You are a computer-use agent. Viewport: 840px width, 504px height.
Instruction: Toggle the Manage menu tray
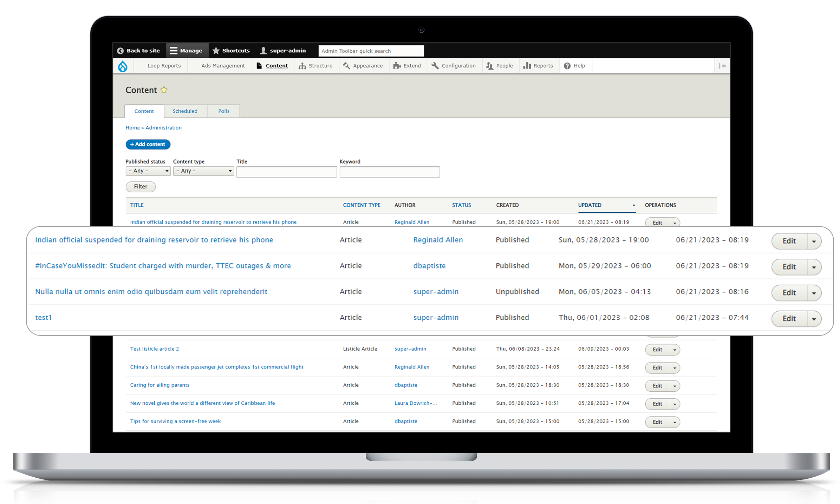coord(186,51)
